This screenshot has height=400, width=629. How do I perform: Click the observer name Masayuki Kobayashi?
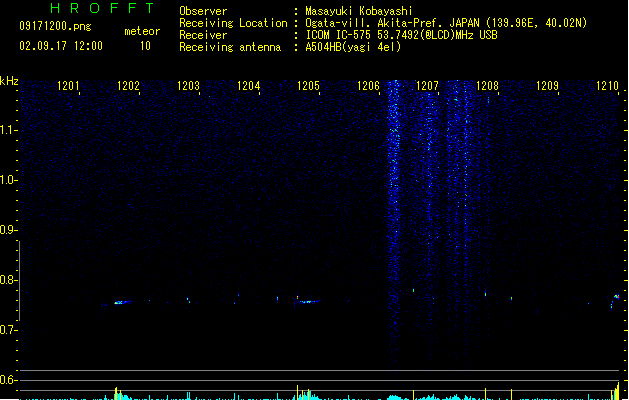[x=359, y=11]
